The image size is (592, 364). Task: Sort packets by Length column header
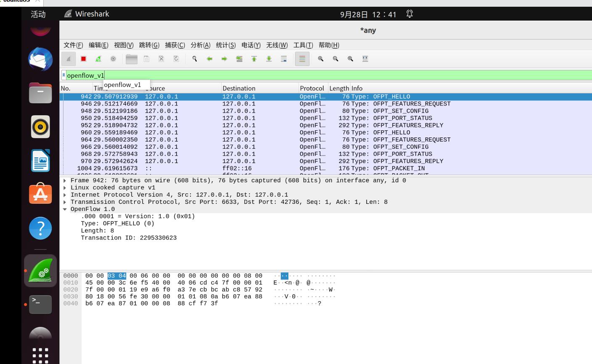pos(339,88)
